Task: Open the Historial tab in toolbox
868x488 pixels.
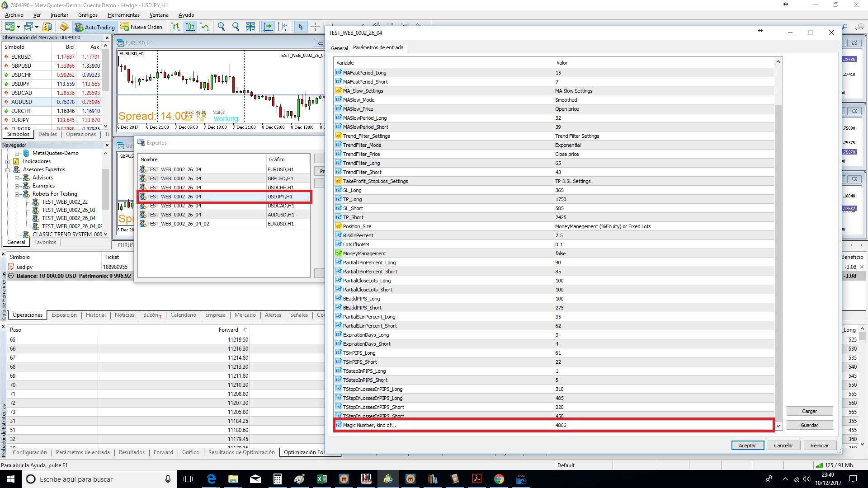Action: click(96, 315)
